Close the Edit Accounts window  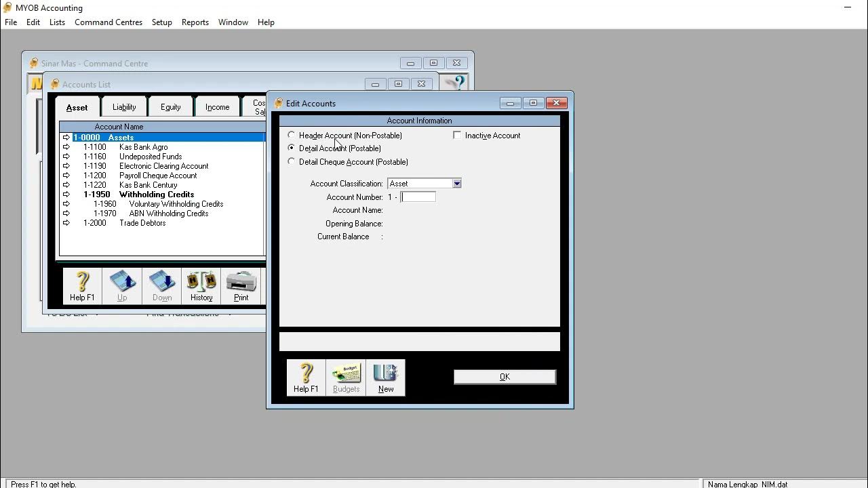tap(557, 103)
